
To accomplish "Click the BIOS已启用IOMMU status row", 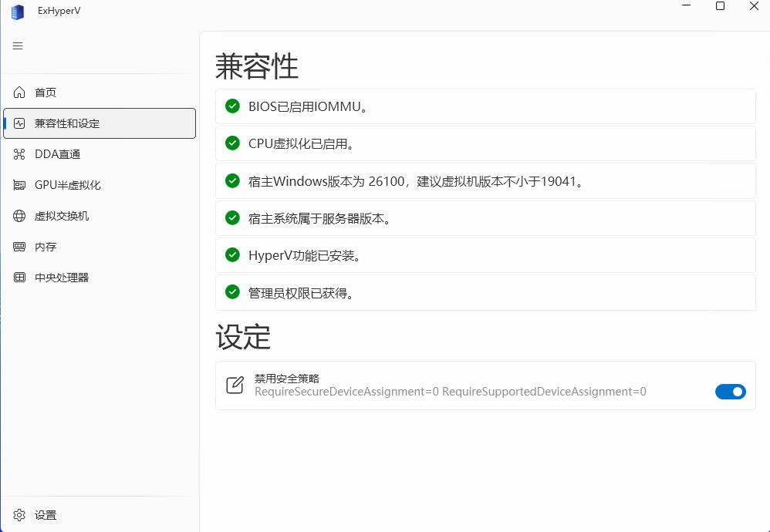I will 485,106.
